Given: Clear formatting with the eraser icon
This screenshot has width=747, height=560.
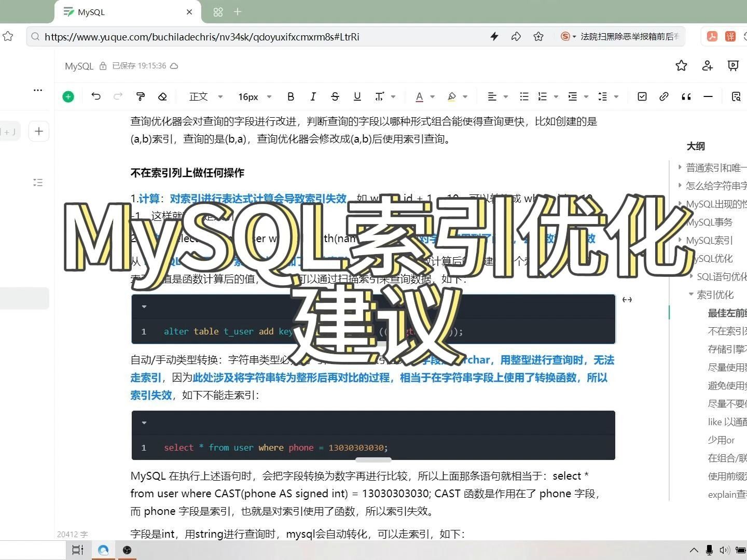Looking at the screenshot, I should pos(162,96).
